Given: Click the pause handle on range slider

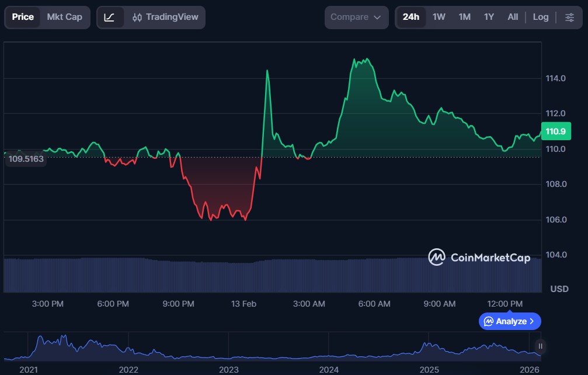Looking at the screenshot, I should tap(540, 346).
